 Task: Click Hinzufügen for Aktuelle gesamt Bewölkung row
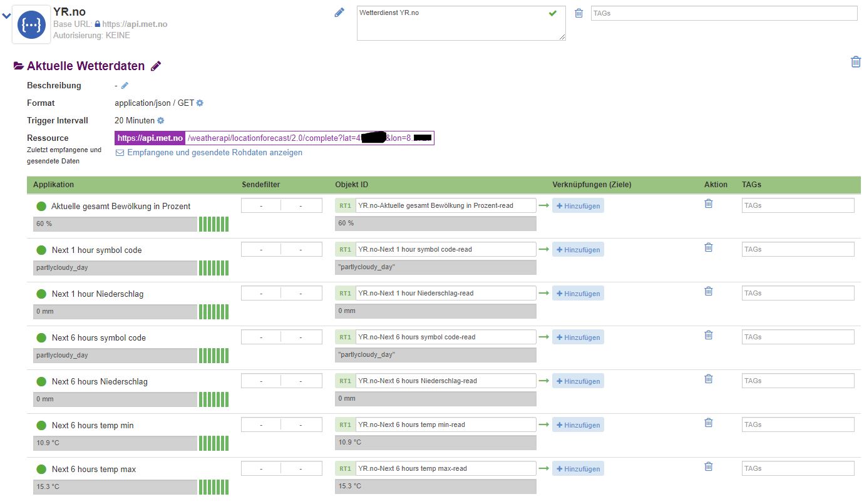(578, 206)
